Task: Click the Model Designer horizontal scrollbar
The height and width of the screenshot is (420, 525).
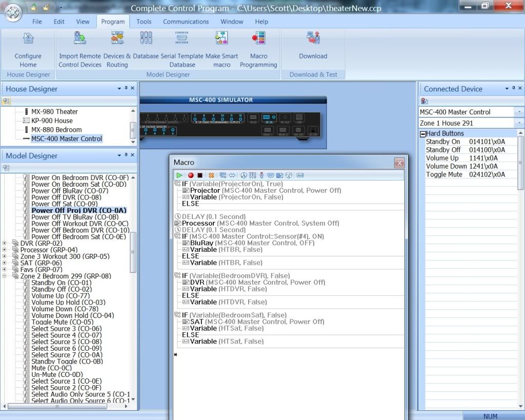Action: click(x=57, y=406)
